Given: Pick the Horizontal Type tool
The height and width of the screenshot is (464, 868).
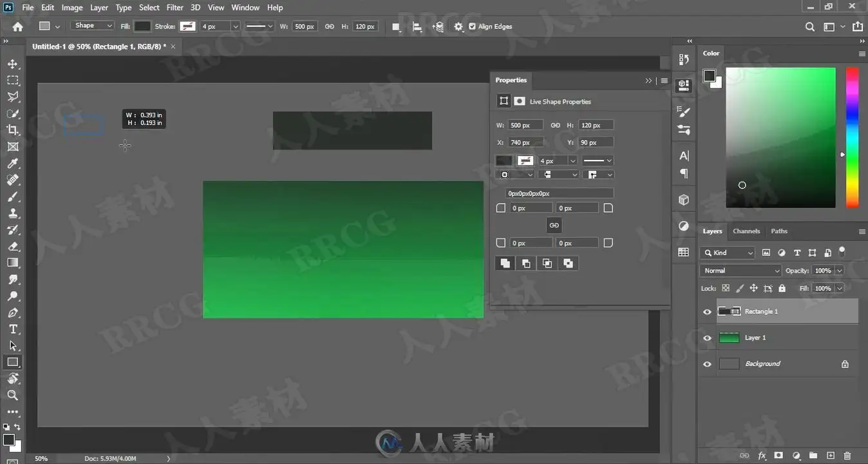Looking at the screenshot, I should [12, 329].
